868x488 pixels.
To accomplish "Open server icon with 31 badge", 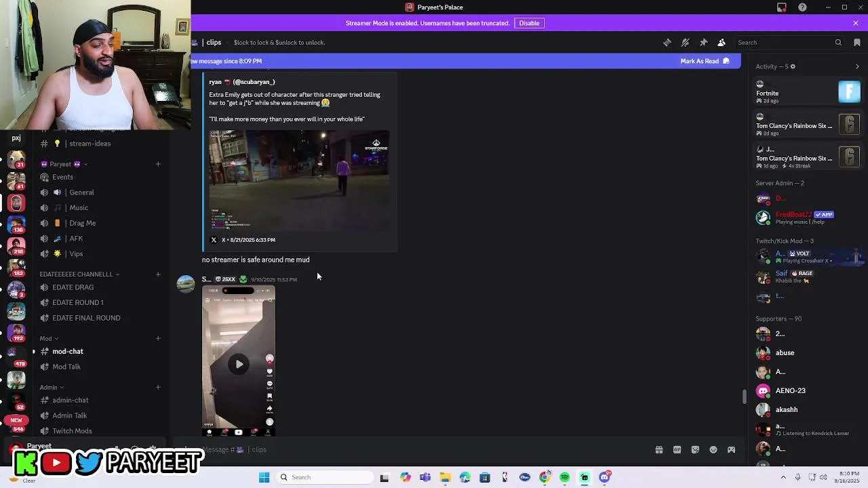I will point(16,159).
